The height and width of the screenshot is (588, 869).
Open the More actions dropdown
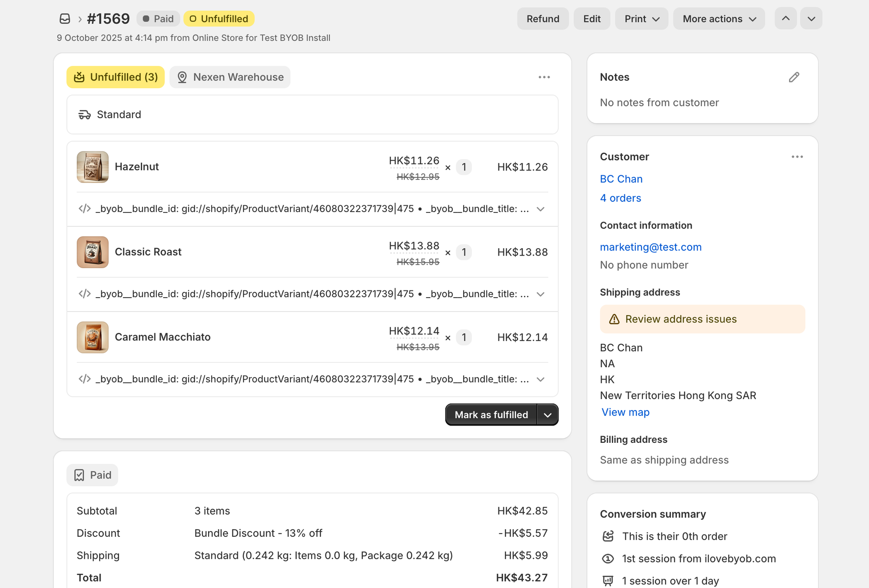tap(719, 19)
